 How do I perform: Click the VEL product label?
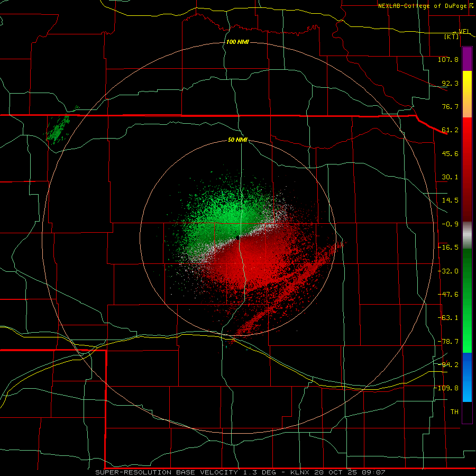[x=464, y=32]
